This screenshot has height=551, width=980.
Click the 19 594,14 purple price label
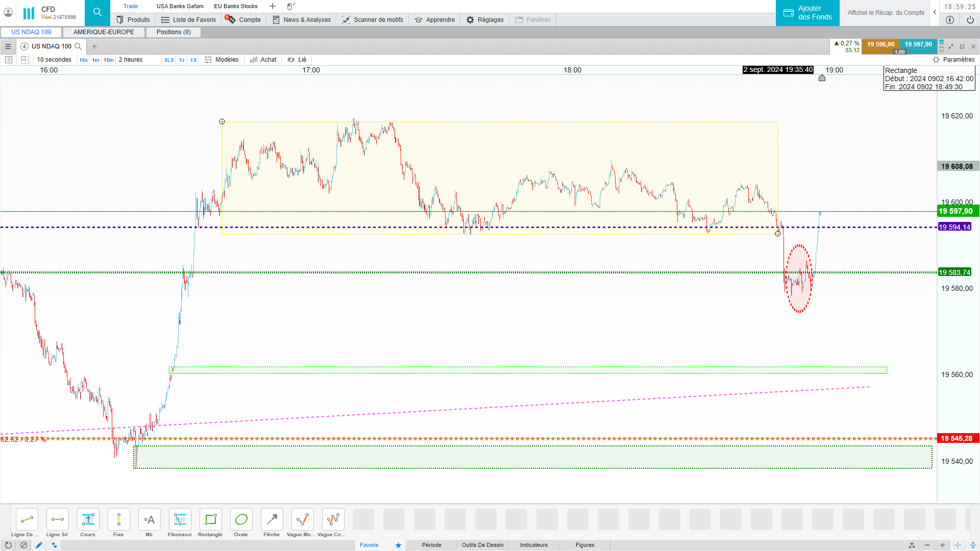pos(954,227)
